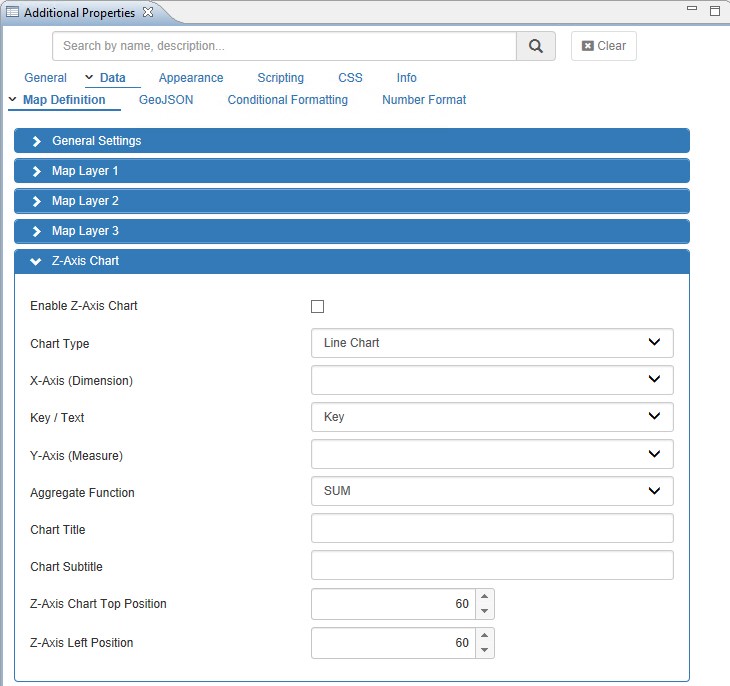Decrease Z-Axis Chart Top Position value

(484, 611)
